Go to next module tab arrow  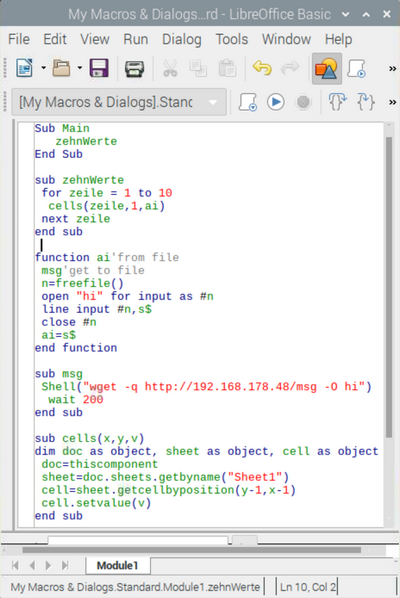tap(48, 565)
